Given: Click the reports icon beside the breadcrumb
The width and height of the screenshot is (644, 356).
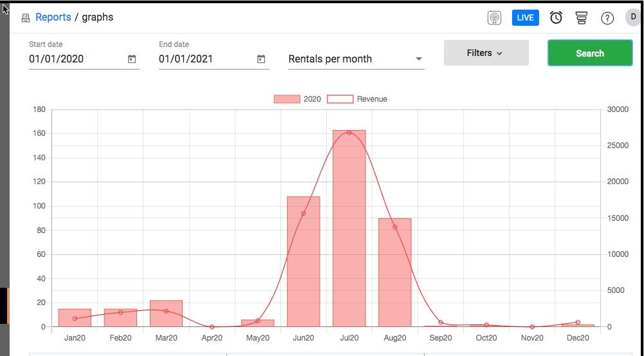Looking at the screenshot, I should [26, 18].
